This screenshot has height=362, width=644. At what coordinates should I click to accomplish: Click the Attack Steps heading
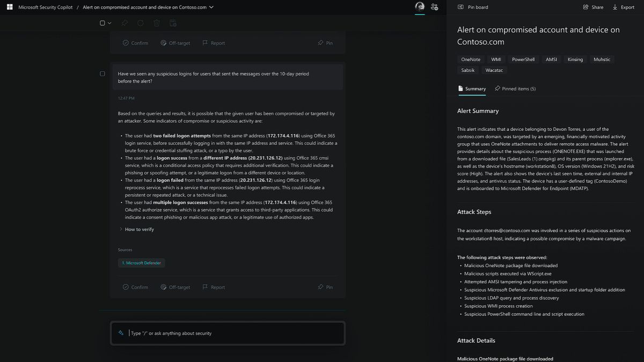474,212
